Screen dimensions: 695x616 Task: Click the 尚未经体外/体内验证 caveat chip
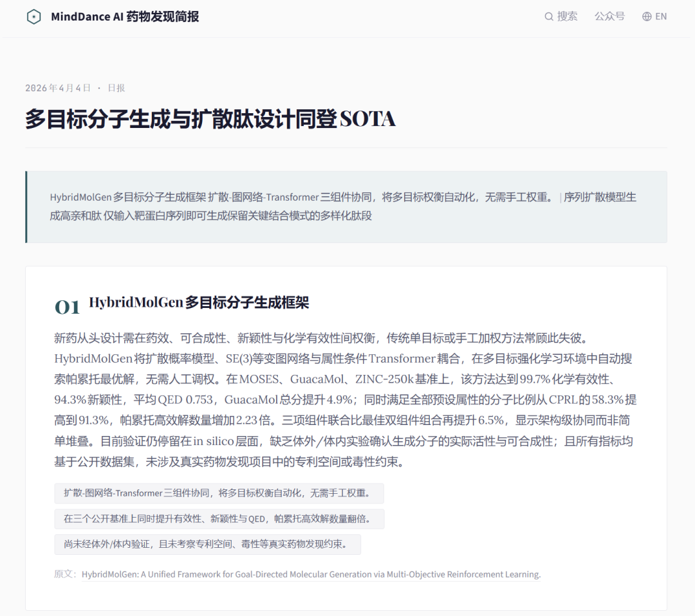tap(207, 545)
